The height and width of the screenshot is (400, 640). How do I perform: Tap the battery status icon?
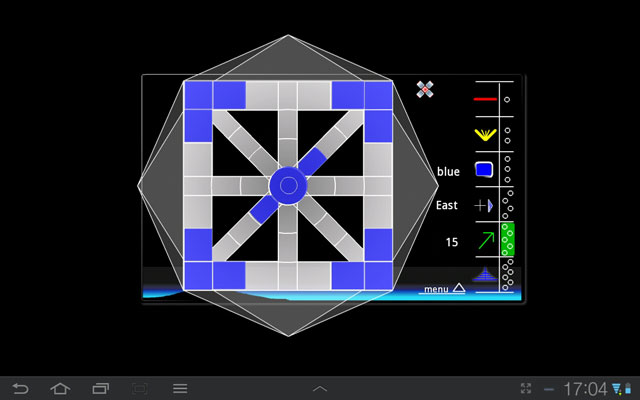(628, 389)
